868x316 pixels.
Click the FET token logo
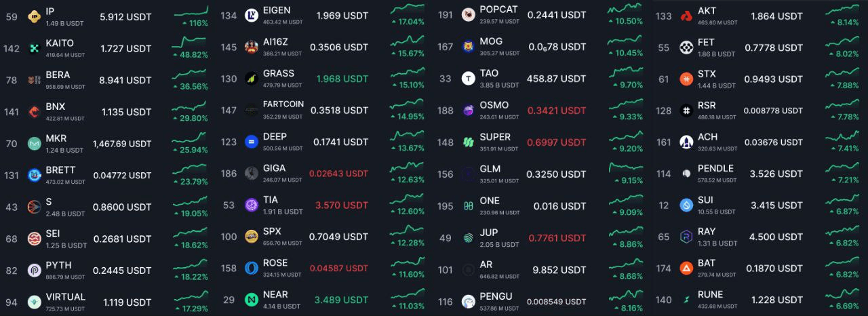tap(686, 47)
